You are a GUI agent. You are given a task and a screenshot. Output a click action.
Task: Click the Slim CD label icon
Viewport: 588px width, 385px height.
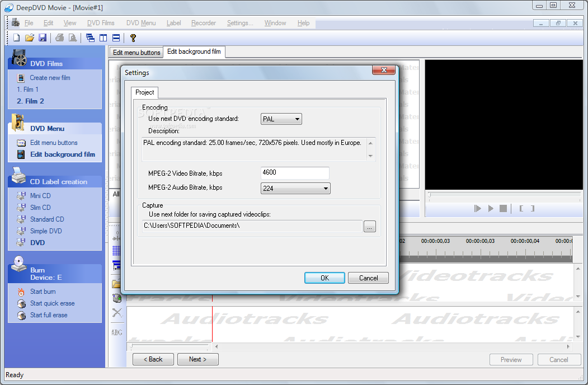click(x=21, y=207)
